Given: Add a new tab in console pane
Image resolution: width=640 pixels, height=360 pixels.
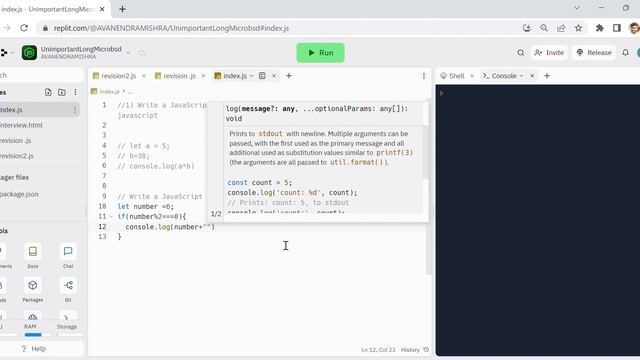Looking at the screenshot, I should [x=547, y=76].
